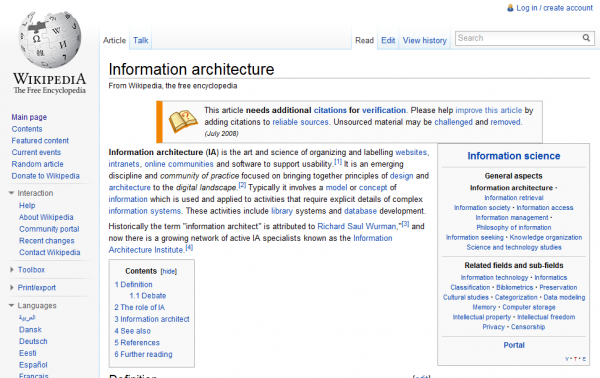Image resolution: width=600 pixels, height=378 pixels.
Task: Open Information access link
Action: [545, 208]
